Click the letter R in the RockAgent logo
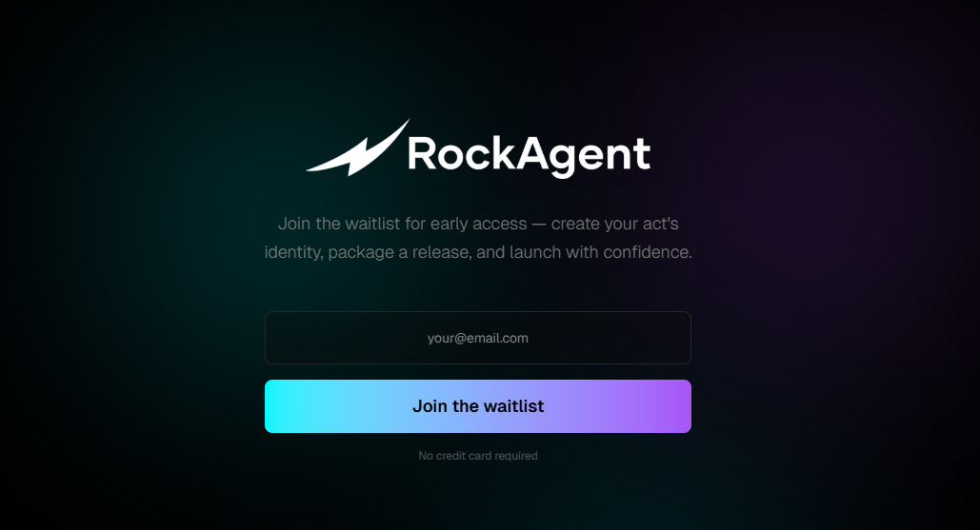Image resolution: width=980 pixels, height=530 pixels. click(421, 153)
